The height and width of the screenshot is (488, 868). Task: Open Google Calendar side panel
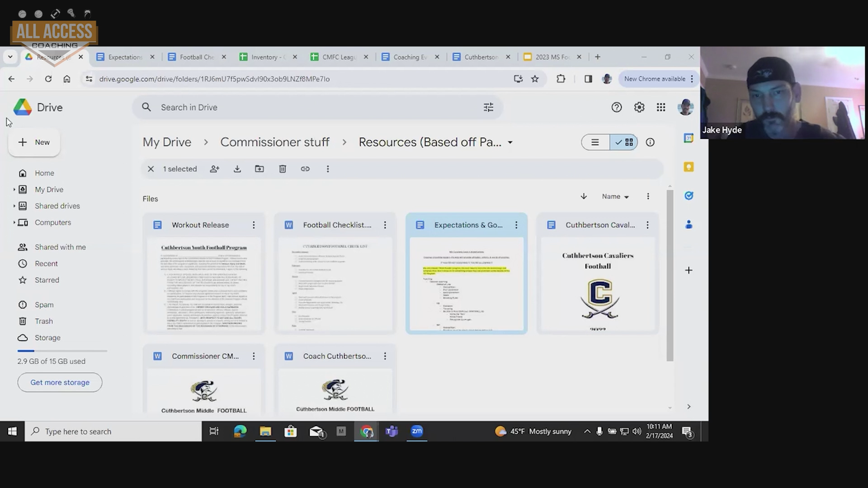(689, 138)
